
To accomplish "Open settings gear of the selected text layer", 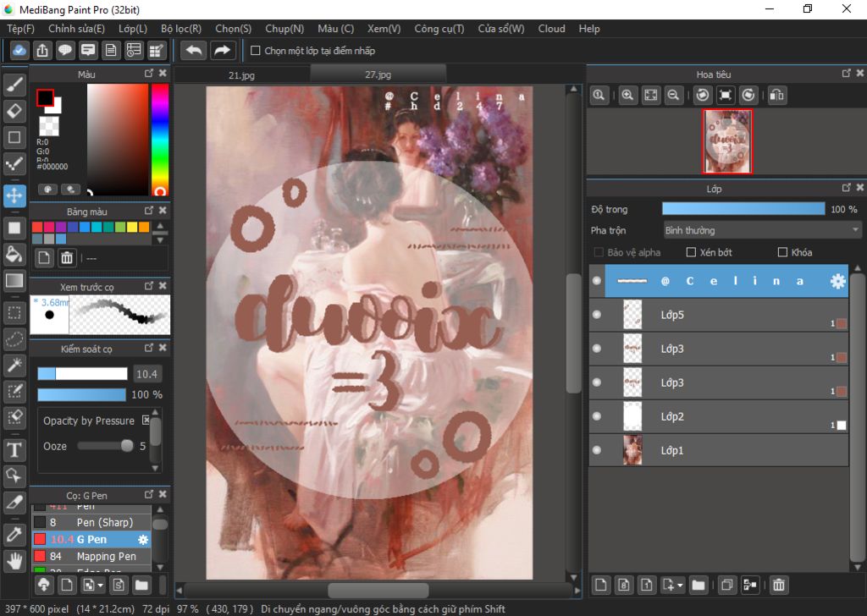I will 837,281.
